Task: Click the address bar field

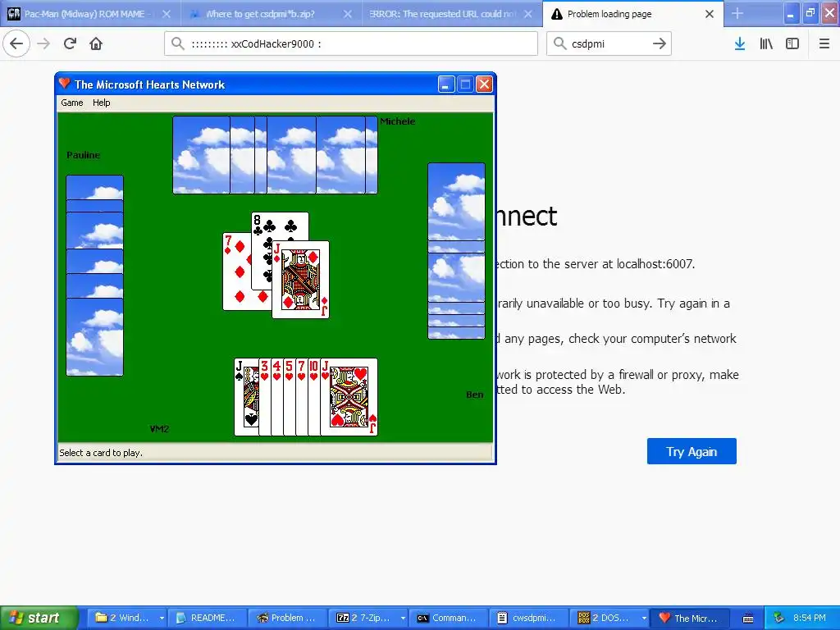Action: click(351, 43)
